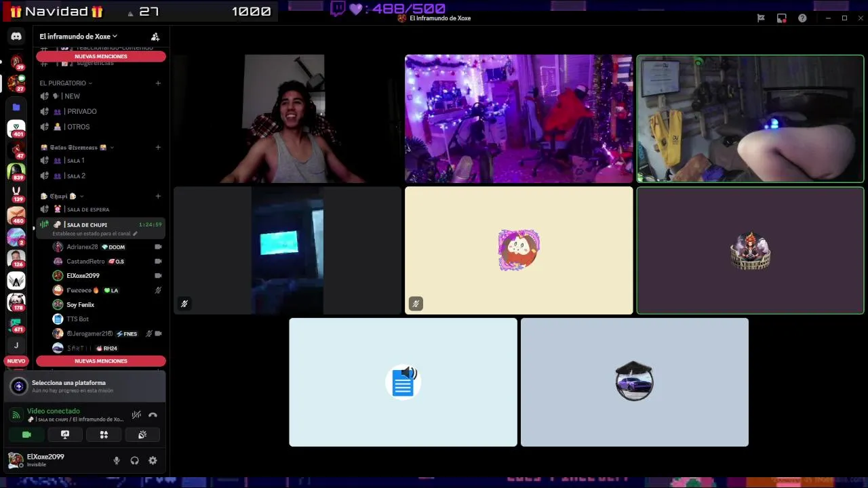
Task: Collapse the EL PURGATORIO category
Action: [66, 83]
